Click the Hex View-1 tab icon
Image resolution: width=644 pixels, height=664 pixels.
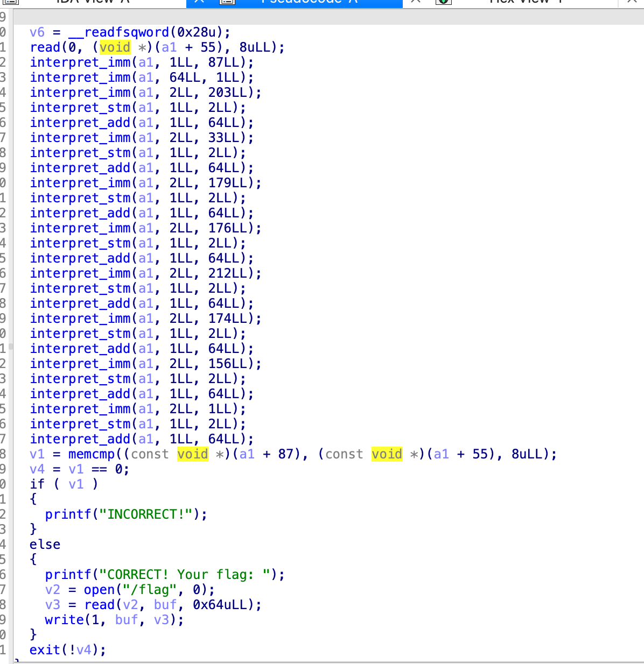(x=443, y=2)
